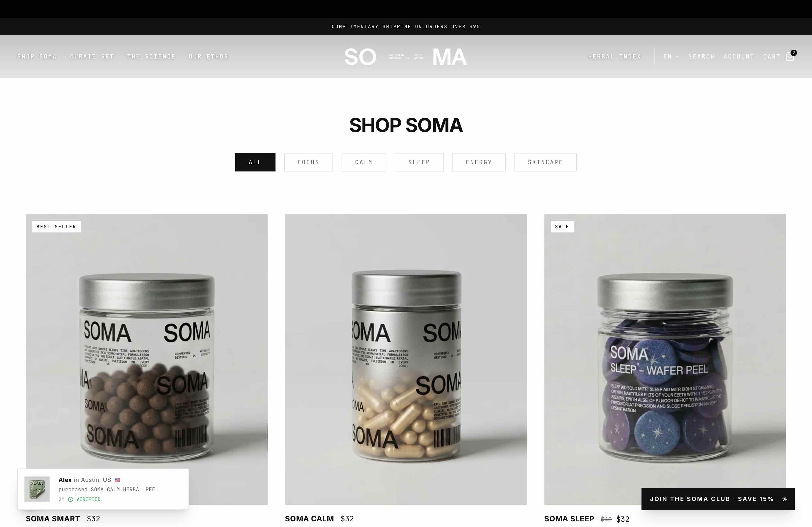Screen dimensions: 812x527
Task: Choose the ENERGY category filter
Action: tap(479, 162)
